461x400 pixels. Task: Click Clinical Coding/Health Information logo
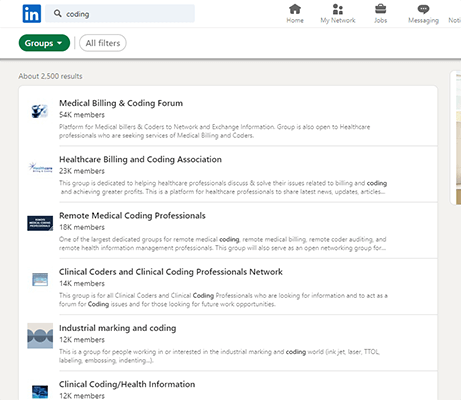click(x=40, y=392)
